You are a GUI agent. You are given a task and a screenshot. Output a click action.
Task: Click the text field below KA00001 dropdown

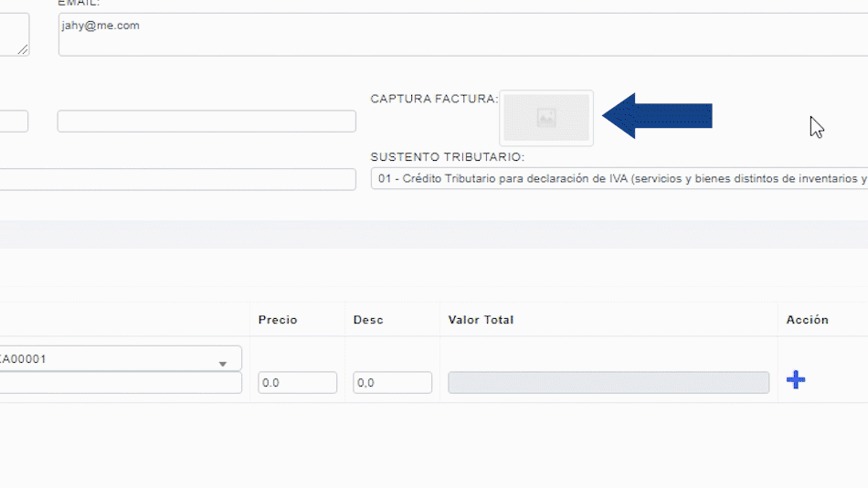click(121, 383)
